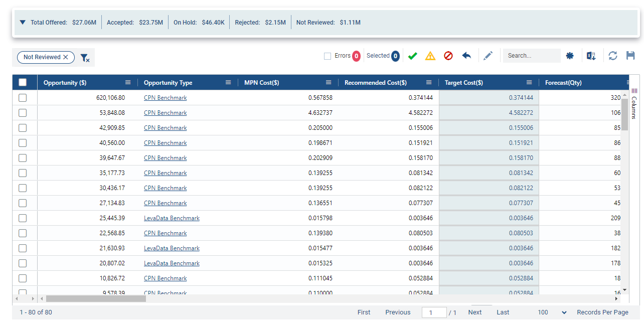Click the green accept checkmark icon
The height and width of the screenshot is (331, 644).
(412, 56)
